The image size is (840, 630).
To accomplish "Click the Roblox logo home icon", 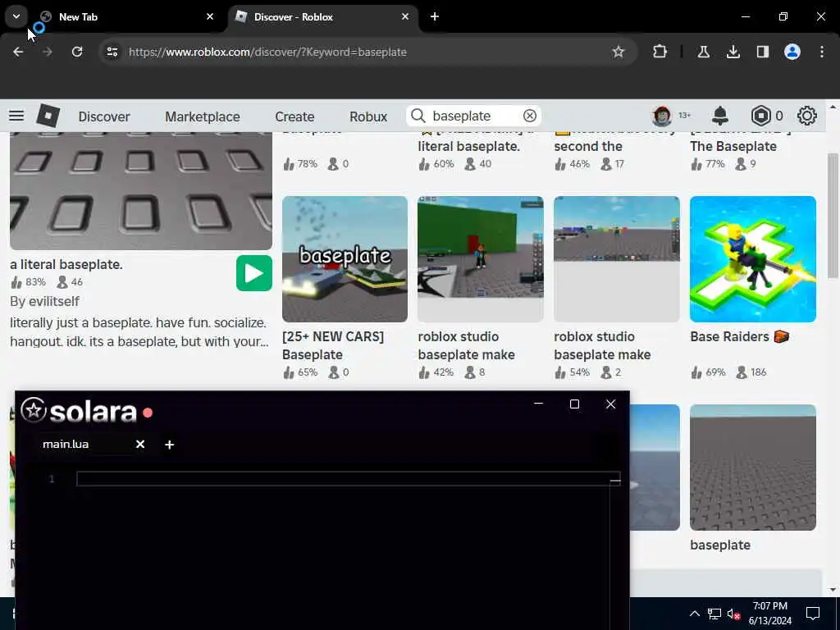I will click(x=48, y=116).
